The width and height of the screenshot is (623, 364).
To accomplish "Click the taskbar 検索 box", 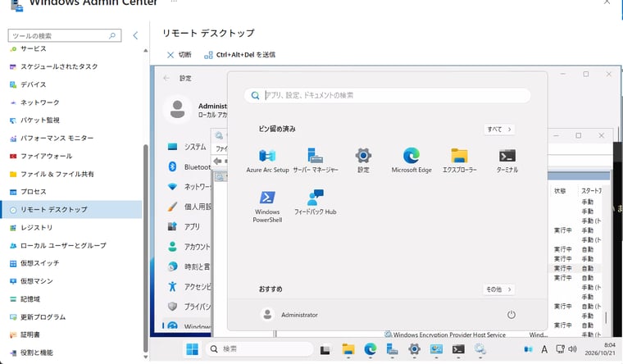I will pos(259,349).
